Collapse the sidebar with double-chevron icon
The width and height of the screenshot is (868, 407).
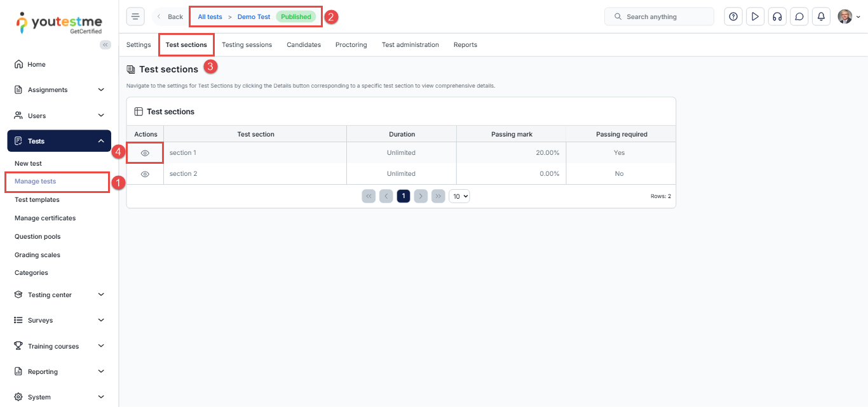click(x=105, y=44)
